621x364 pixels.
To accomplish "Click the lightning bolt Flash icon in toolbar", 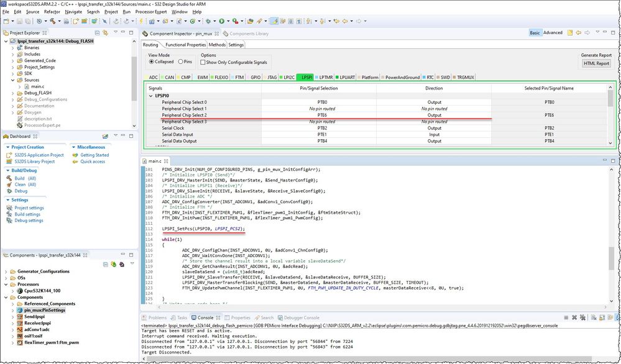I will pos(140,21).
